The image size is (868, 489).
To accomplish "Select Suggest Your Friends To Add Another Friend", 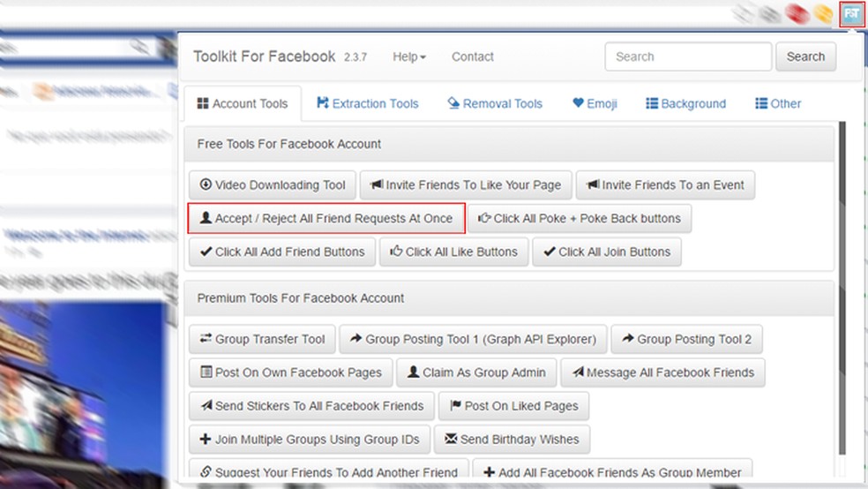I will pos(329,470).
